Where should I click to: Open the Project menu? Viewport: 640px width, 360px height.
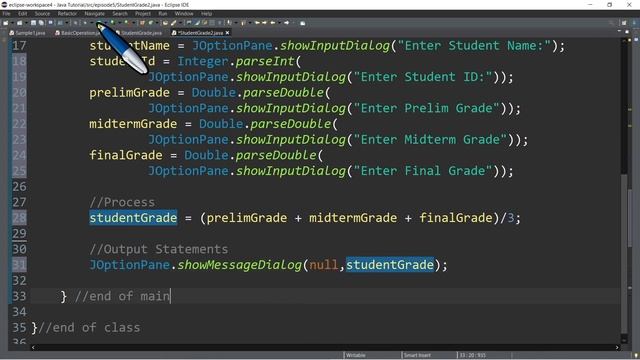pos(143,13)
